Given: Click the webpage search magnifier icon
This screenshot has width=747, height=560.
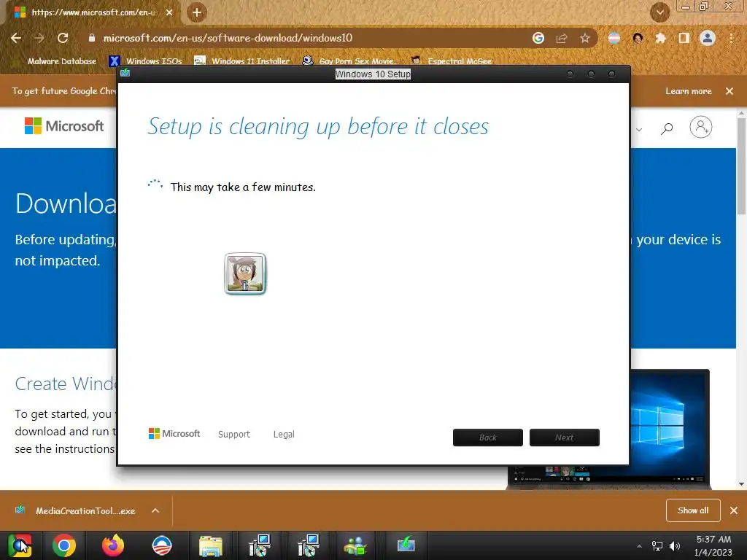Looking at the screenshot, I should pos(667,128).
